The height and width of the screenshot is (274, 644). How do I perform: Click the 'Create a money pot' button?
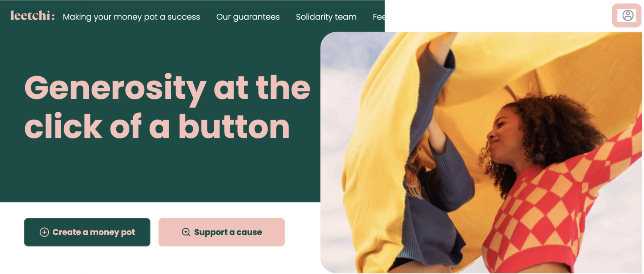pyautogui.click(x=87, y=232)
